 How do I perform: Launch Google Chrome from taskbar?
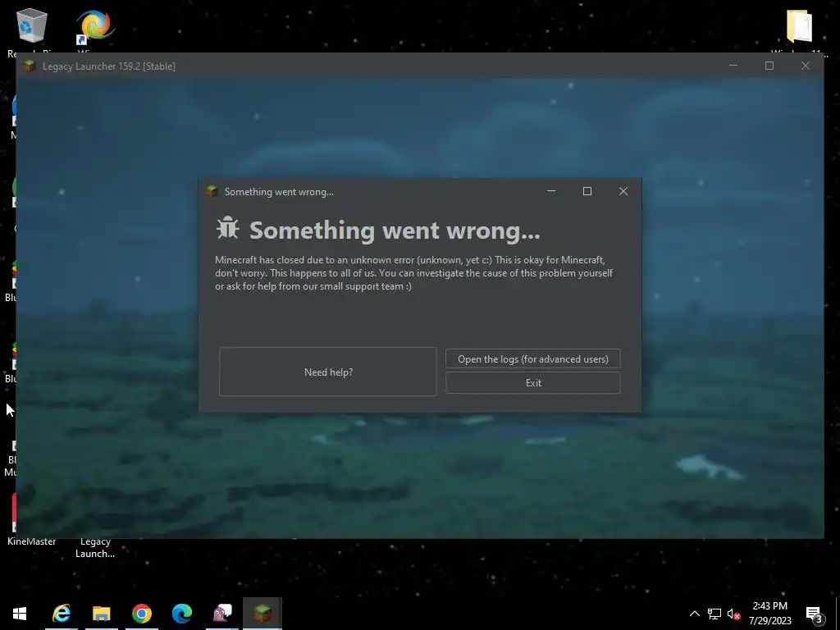pos(141,614)
